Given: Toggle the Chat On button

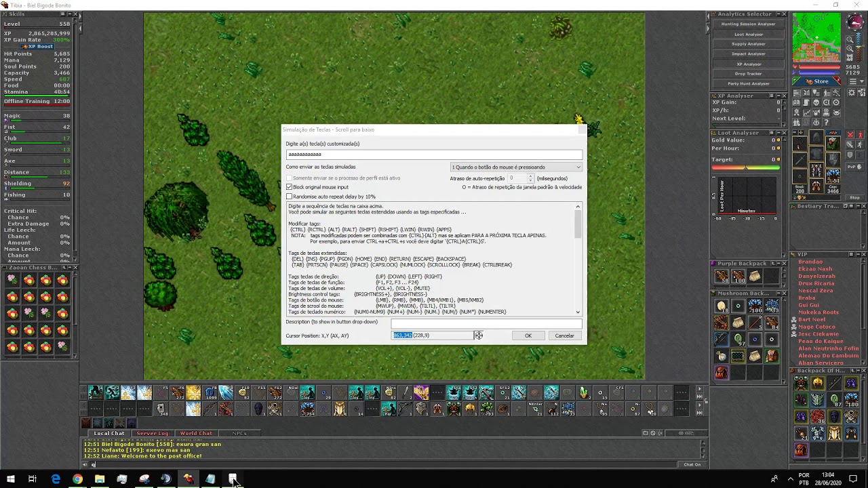Looking at the screenshot, I should (692, 464).
